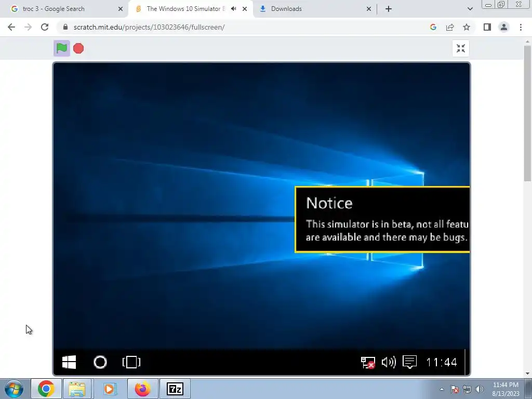Click the address bar with the scratch.mit.edu URL

244,27
